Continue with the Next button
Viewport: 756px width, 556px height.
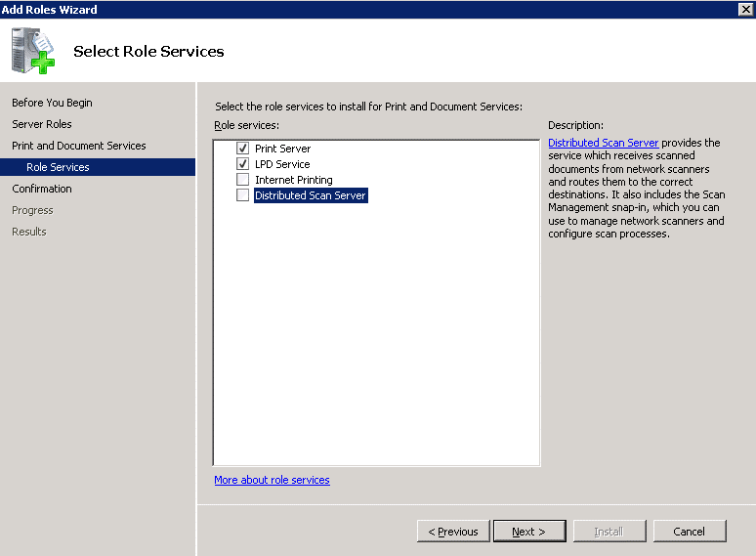click(529, 531)
